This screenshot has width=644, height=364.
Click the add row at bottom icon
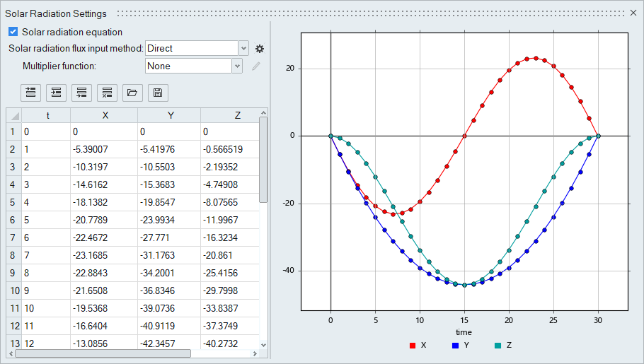click(81, 92)
